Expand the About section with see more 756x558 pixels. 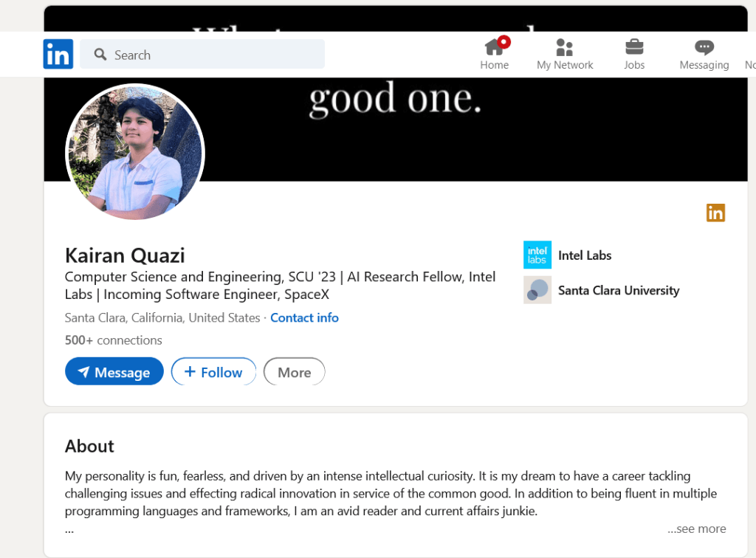[x=696, y=528]
